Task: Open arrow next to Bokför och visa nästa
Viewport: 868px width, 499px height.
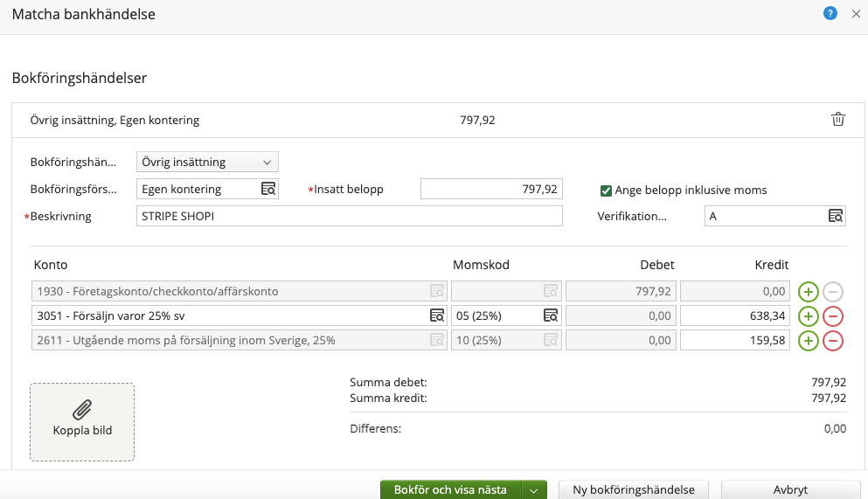Action: (534, 490)
